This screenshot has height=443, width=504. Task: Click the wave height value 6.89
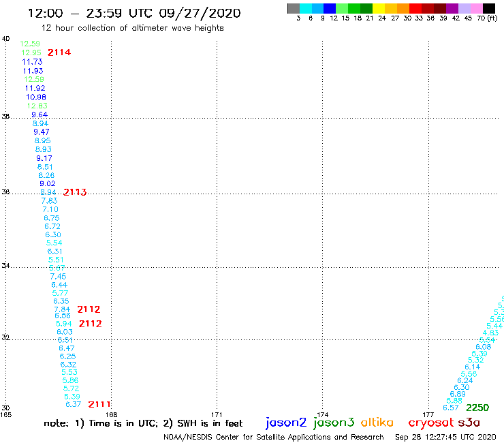[x=458, y=394]
